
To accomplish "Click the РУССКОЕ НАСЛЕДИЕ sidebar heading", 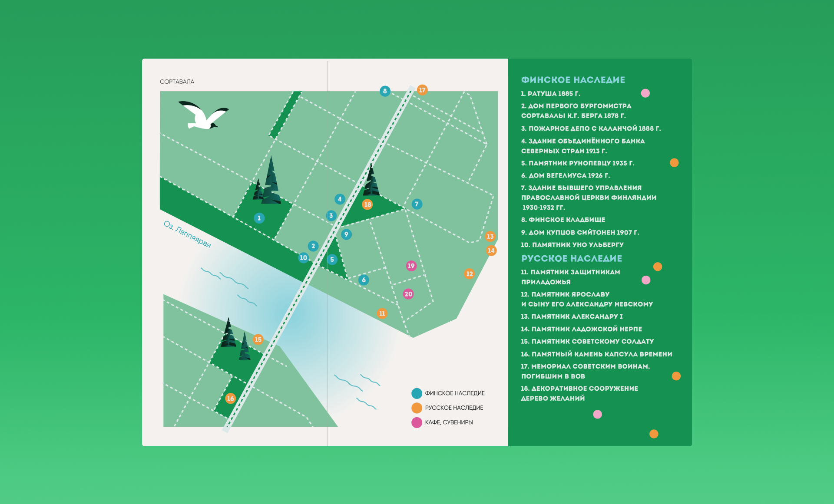I will [571, 258].
